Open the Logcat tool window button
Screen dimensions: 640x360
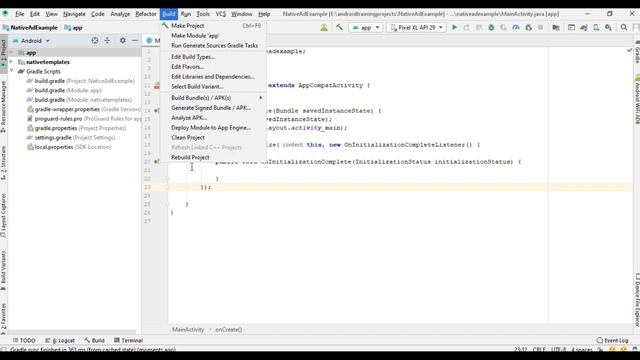60,340
